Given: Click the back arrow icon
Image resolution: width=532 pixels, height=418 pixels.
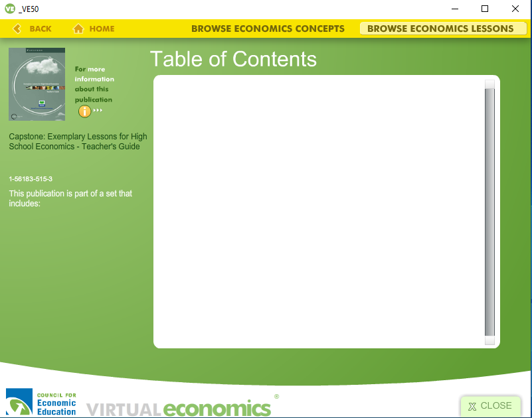Looking at the screenshot, I should [17, 29].
